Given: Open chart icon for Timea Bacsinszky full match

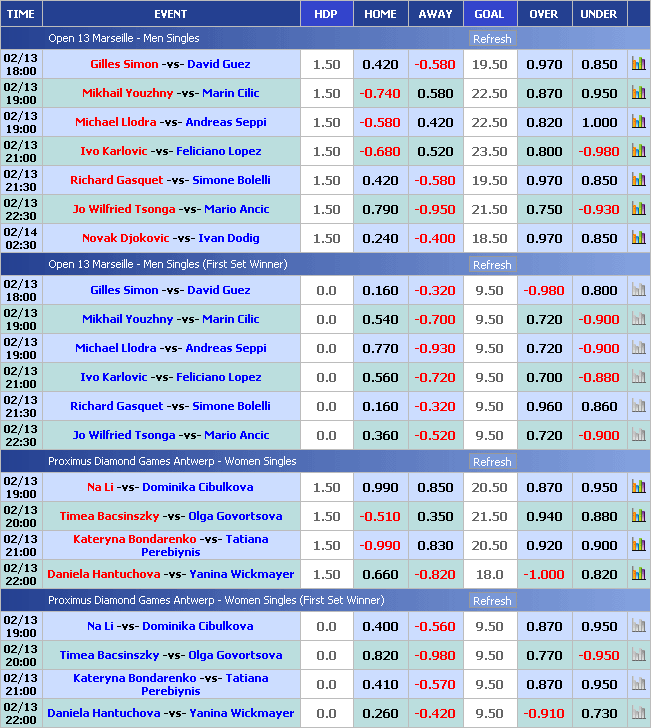Looking at the screenshot, I should coord(638,516).
